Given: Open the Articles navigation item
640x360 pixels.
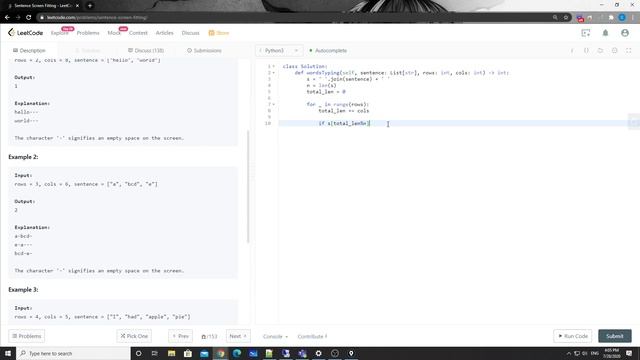Looking at the screenshot, I should (164, 33).
